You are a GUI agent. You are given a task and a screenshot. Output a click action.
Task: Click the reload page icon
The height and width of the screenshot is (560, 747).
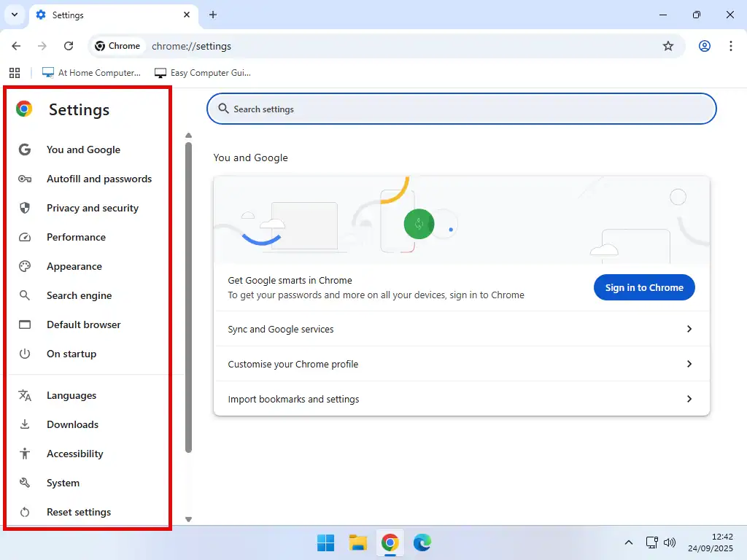69,46
